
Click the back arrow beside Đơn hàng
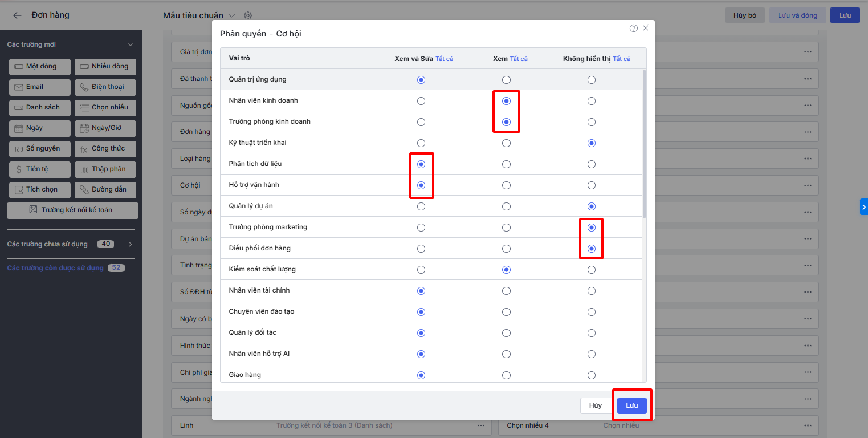click(17, 15)
